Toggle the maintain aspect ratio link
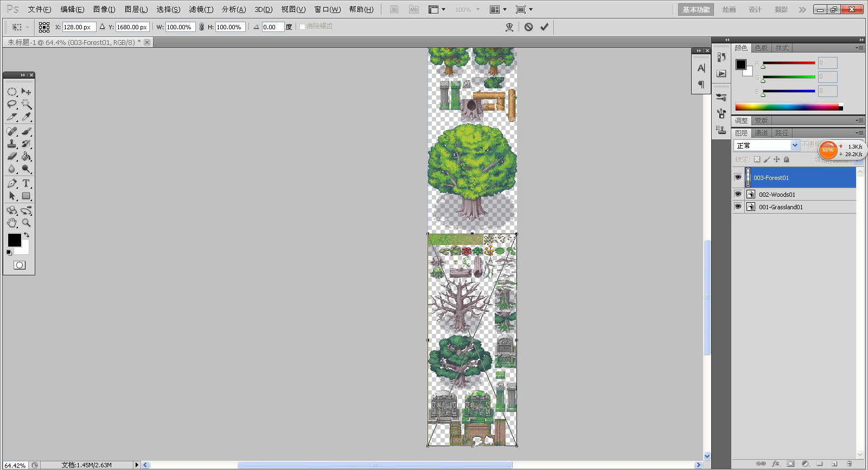The height and width of the screenshot is (470, 868). [202, 27]
